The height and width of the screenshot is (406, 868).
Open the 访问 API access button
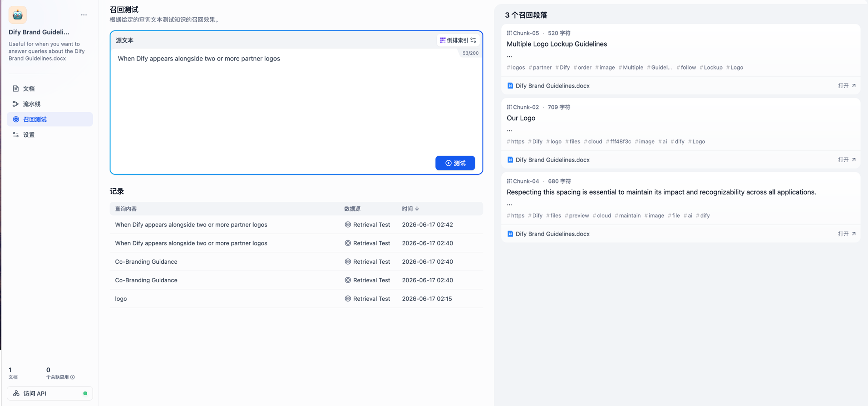[x=50, y=394]
